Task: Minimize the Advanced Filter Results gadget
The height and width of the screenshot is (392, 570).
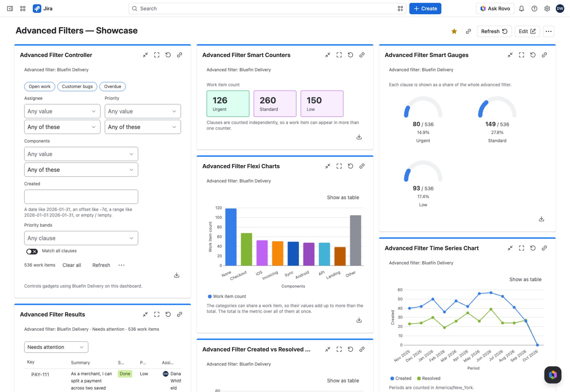Action: tap(145, 314)
